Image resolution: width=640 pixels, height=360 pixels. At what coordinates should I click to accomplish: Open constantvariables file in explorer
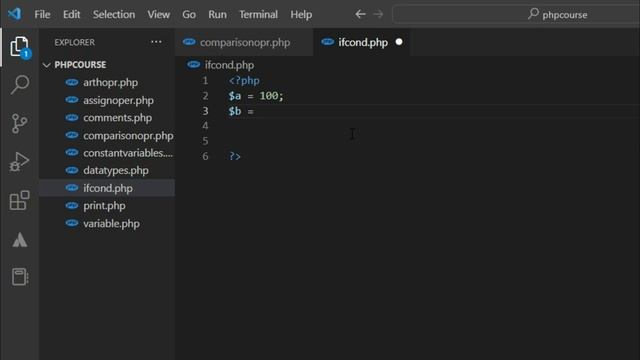pyautogui.click(x=107, y=153)
